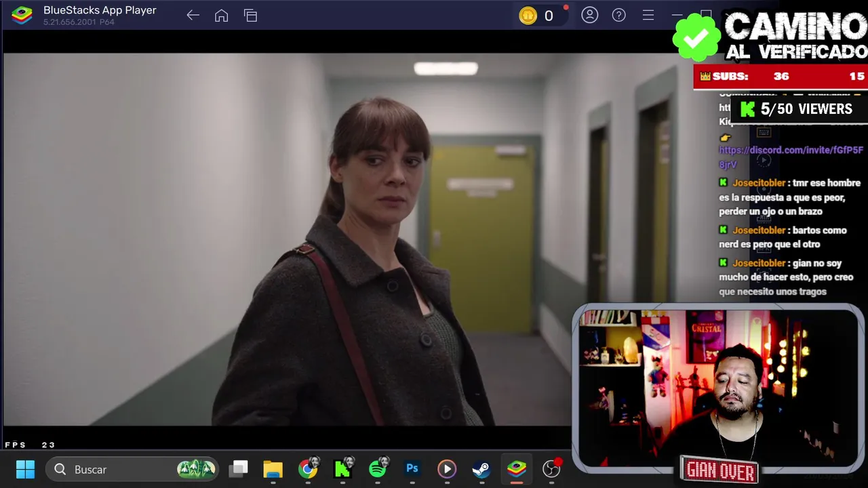Open Steam from the taskbar
The height and width of the screenshot is (488, 868).
point(481,469)
